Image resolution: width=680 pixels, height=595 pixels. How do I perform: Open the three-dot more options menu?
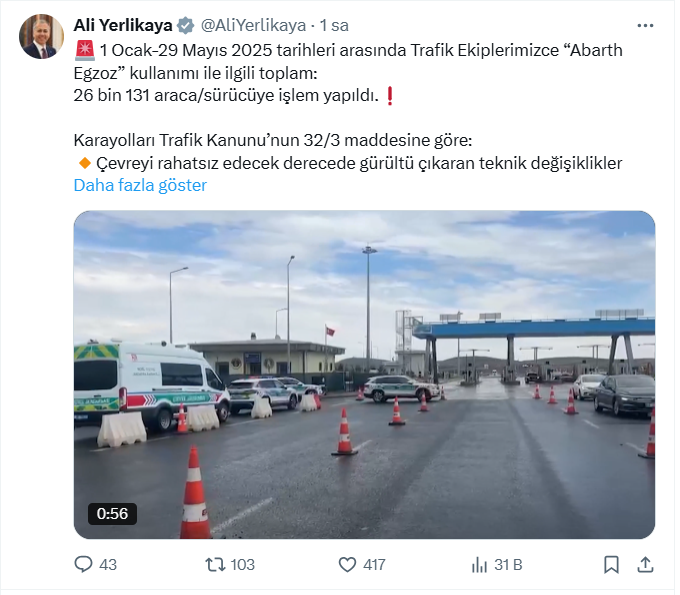pos(645,26)
